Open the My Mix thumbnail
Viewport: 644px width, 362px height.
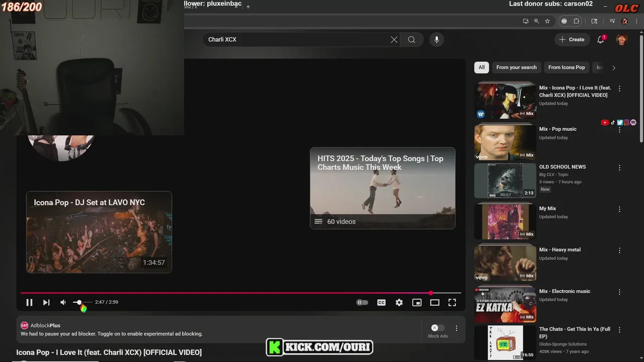(x=505, y=221)
